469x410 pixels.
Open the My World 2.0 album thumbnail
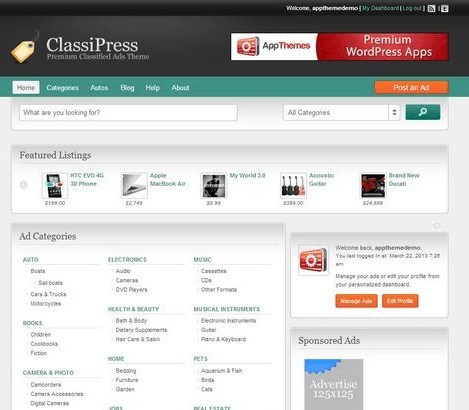(x=214, y=186)
